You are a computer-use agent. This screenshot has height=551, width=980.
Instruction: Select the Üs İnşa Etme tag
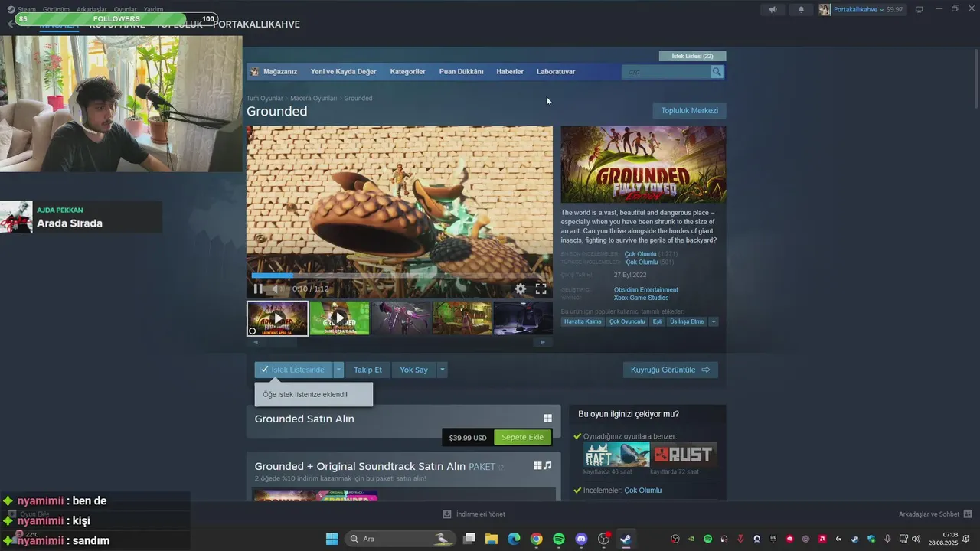click(687, 322)
